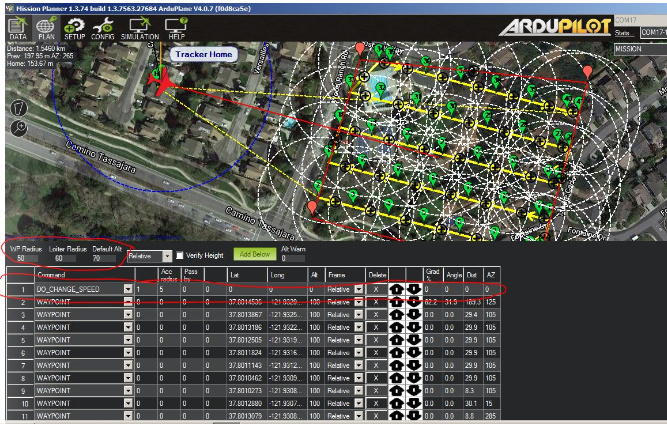Screen dimensions: 667x442
Task: Open Frame dropdown in row 10
Action: (359, 403)
